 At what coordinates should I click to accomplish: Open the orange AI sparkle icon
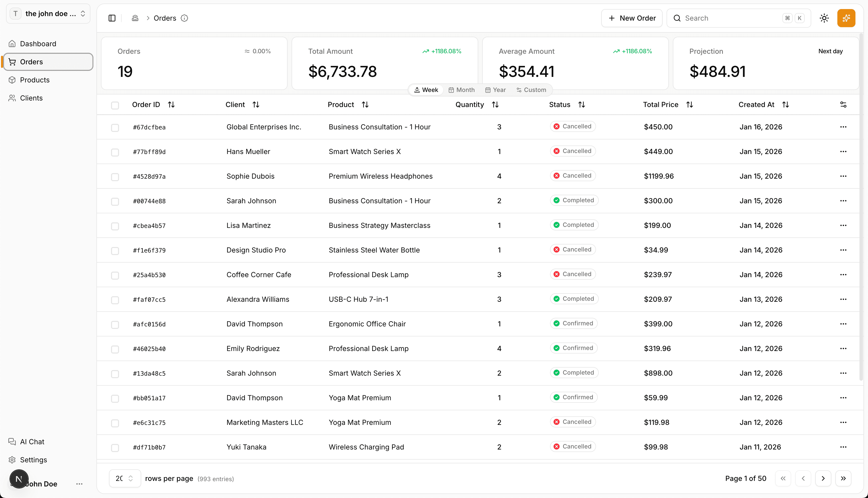point(846,18)
